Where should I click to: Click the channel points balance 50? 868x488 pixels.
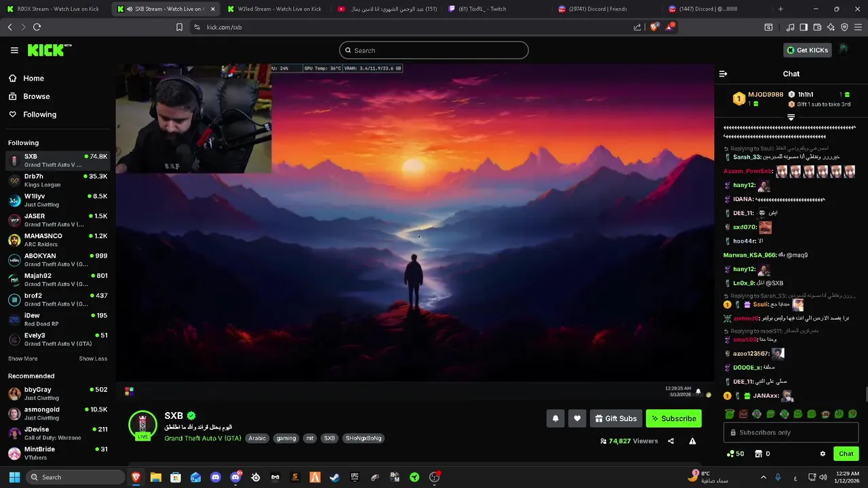coord(735,454)
